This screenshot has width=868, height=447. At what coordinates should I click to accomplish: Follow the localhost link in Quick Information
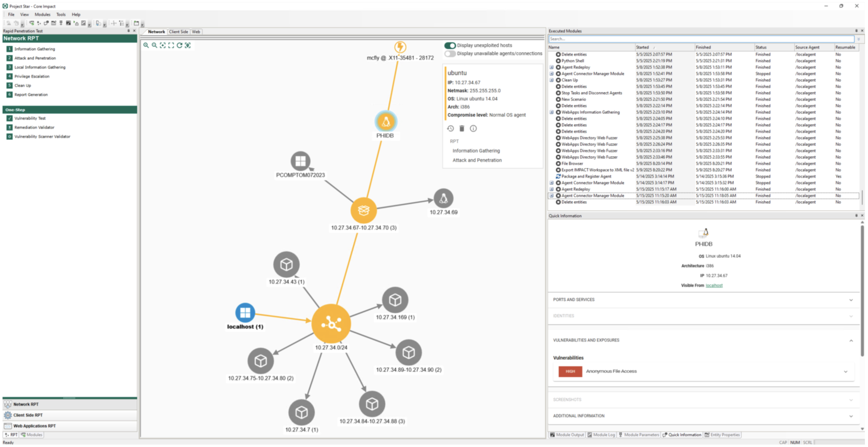coord(714,285)
